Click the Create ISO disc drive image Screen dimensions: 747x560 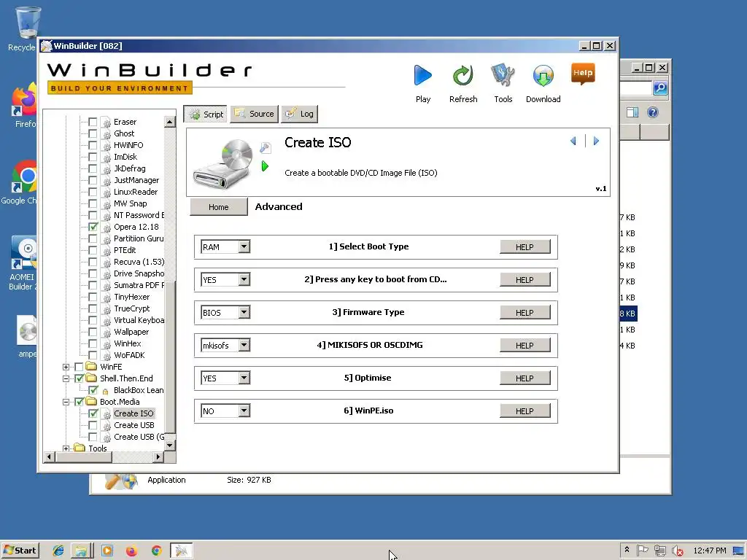pos(223,163)
